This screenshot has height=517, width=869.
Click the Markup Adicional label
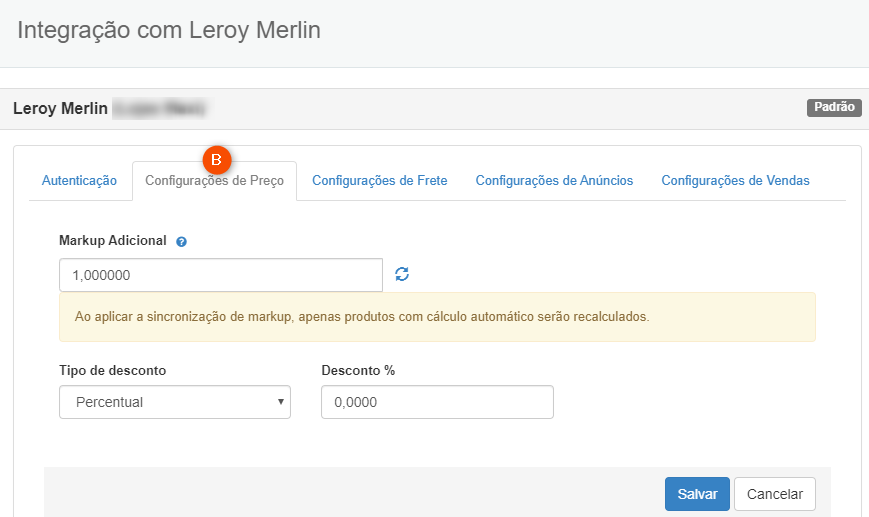pyautogui.click(x=113, y=240)
